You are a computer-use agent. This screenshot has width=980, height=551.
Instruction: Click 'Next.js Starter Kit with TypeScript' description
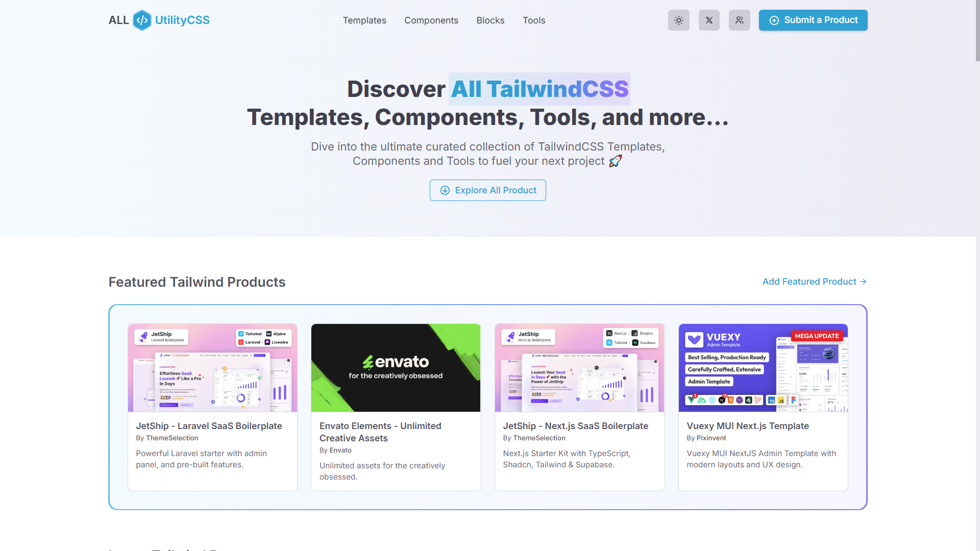(567, 459)
